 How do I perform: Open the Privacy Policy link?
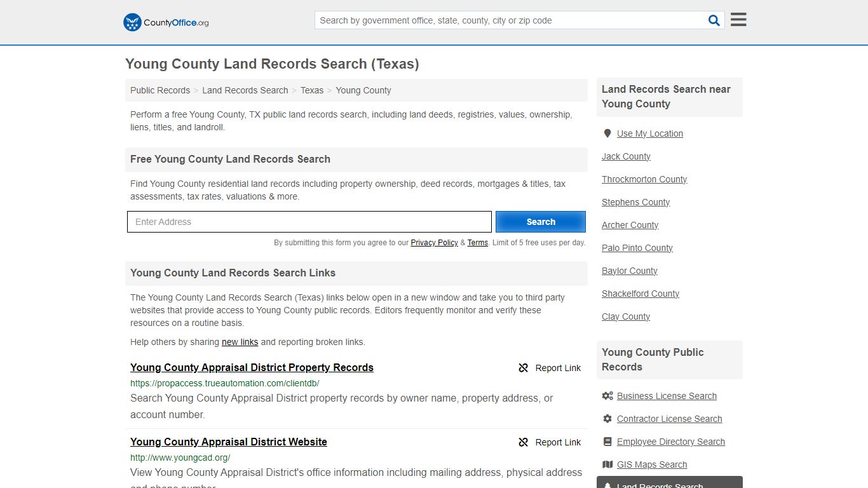click(x=435, y=243)
